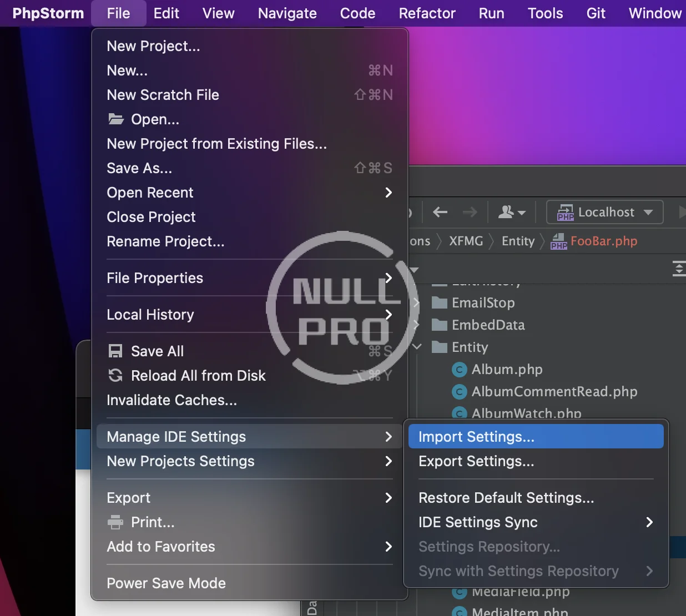The width and height of the screenshot is (686, 616).
Task: Select Import Settings... in the submenu
Action: pyautogui.click(x=536, y=437)
